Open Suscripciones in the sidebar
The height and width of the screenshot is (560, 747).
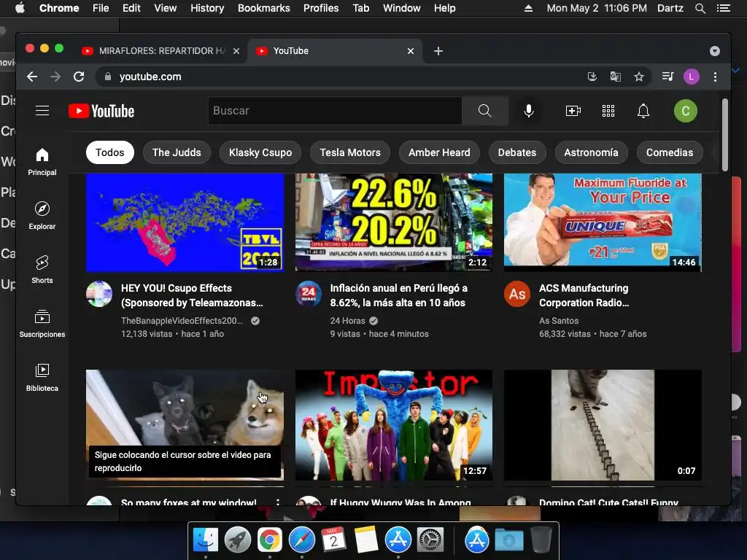tap(42, 323)
